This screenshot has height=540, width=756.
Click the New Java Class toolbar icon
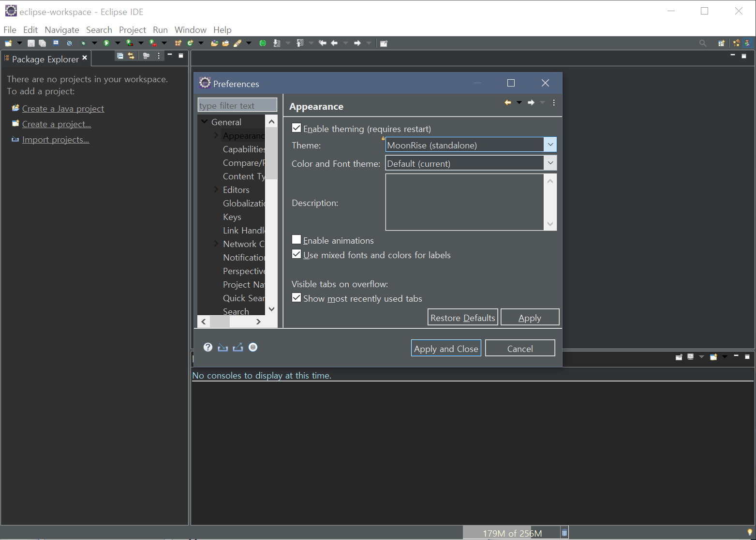point(190,43)
